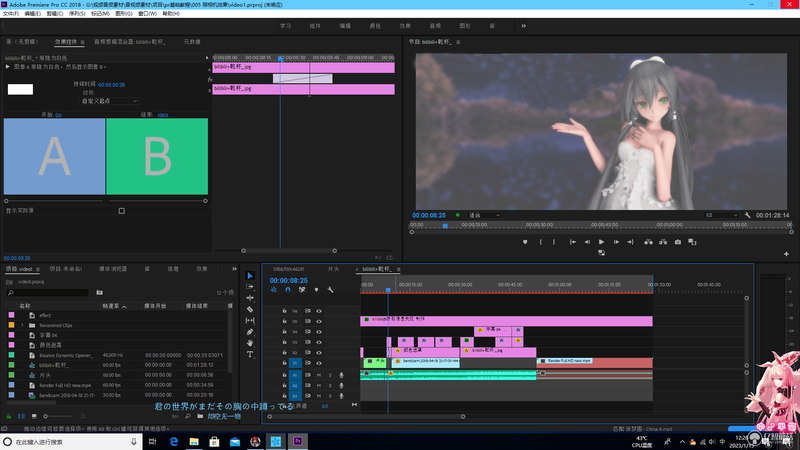Select the Type tool
This screenshot has height=450, width=800.
point(250,354)
